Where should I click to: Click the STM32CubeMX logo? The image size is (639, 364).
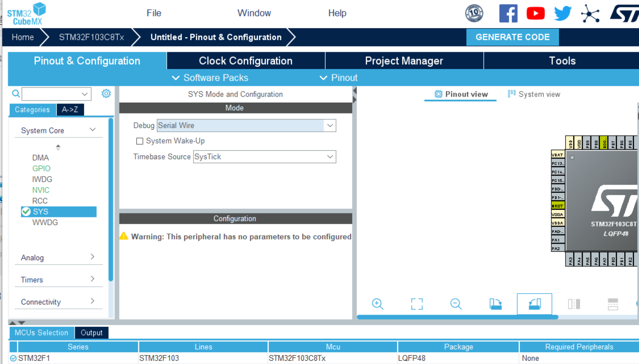pyautogui.click(x=26, y=14)
